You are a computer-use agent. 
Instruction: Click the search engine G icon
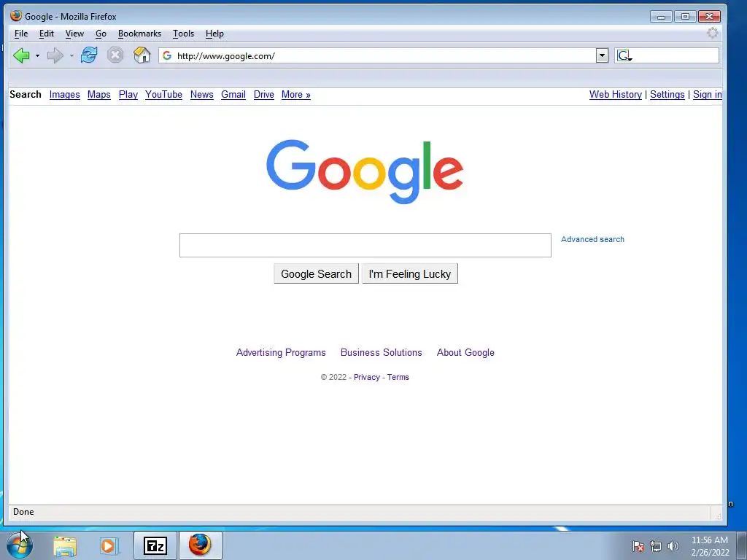pyautogui.click(x=624, y=55)
